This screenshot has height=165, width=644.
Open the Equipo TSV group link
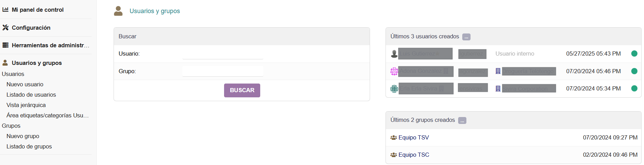(x=413, y=137)
